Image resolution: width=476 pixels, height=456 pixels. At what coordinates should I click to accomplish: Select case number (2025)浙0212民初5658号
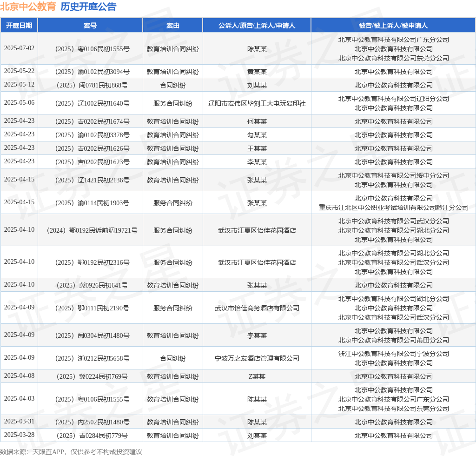click(x=93, y=358)
